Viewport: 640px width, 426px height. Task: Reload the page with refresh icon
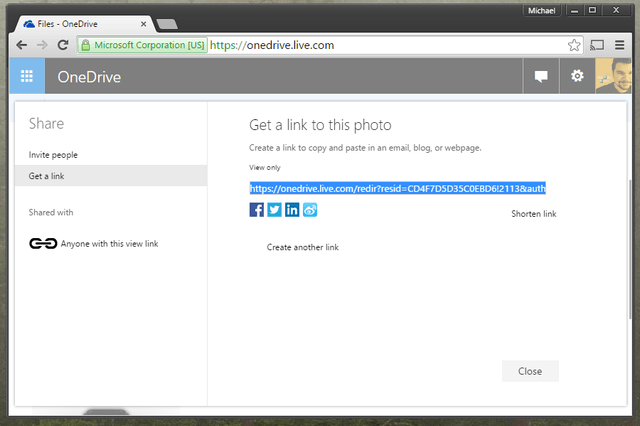(x=63, y=45)
